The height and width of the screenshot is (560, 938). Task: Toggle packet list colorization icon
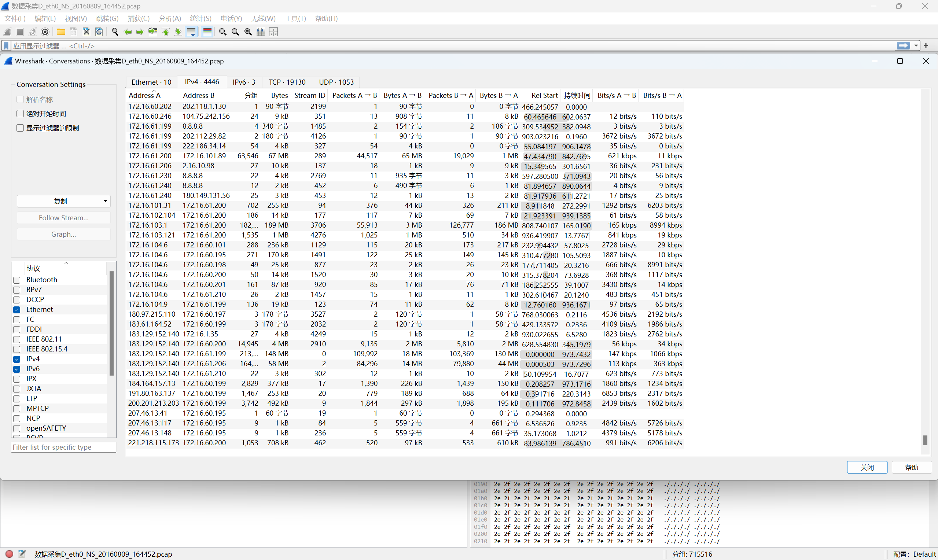tap(207, 32)
